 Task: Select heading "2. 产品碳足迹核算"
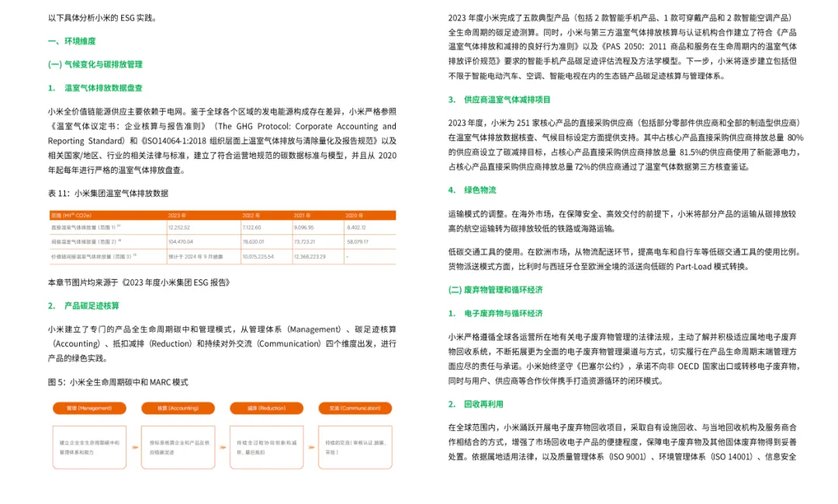(x=83, y=306)
